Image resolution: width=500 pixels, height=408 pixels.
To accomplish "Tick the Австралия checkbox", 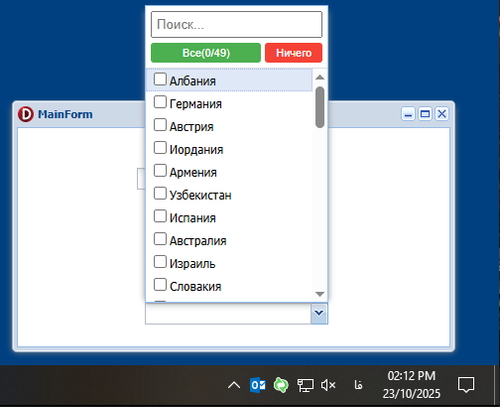I will click(x=160, y=239).
